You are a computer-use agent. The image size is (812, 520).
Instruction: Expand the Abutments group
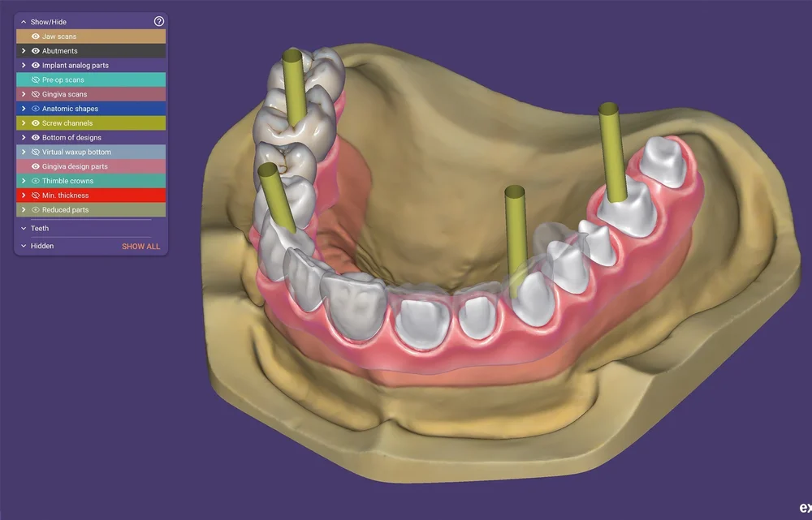(22, 50)
